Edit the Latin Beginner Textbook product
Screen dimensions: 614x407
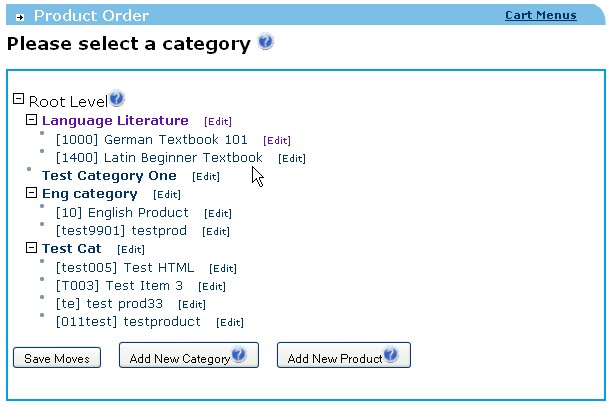pos(292,159)
